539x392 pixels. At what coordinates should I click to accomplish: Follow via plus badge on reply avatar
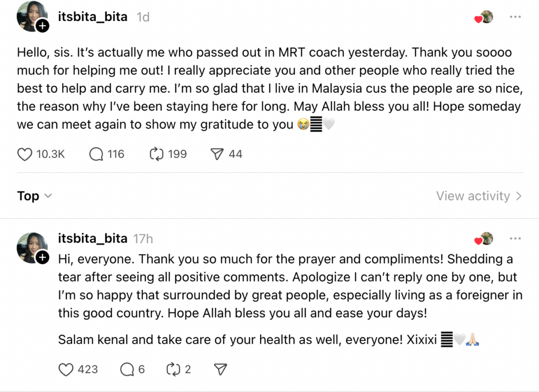click(x=43, y=257)
